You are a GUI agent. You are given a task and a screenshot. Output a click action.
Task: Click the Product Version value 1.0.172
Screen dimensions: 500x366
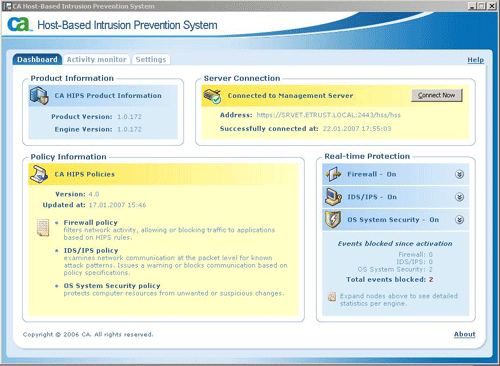(129, 117)
